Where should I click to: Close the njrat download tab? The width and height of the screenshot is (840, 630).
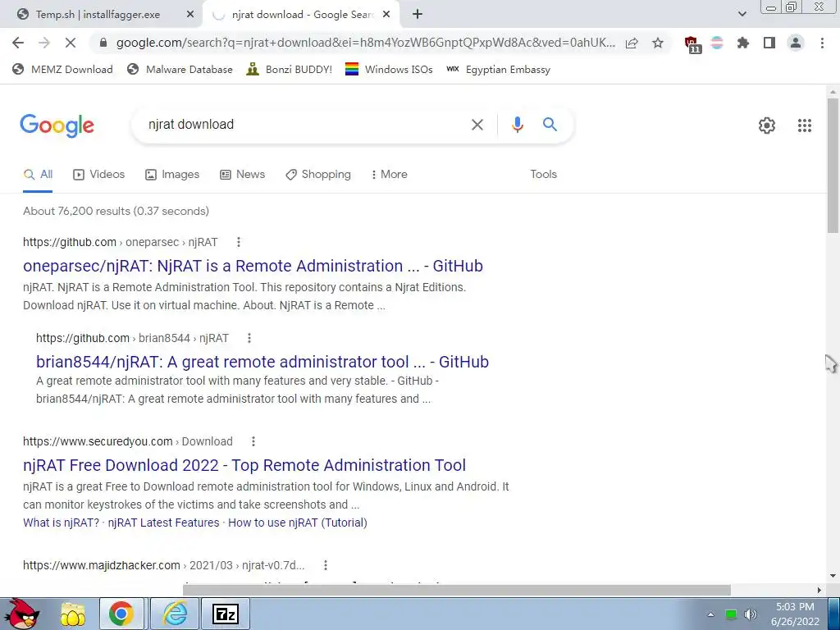386,15
